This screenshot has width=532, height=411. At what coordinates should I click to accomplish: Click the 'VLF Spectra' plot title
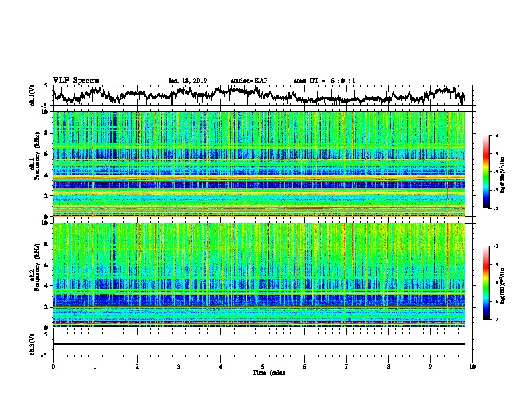click(x=76, y=81)
